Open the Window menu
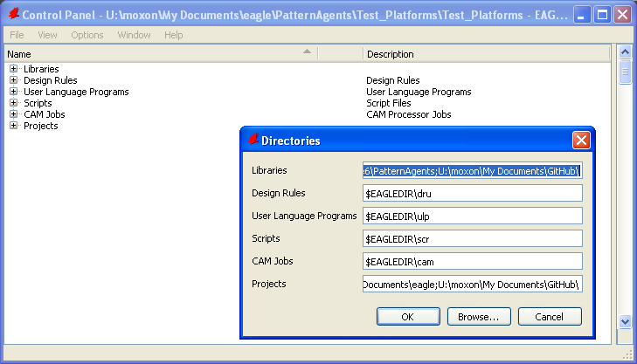Screen dimensions: 637x364 click(134, 35)
